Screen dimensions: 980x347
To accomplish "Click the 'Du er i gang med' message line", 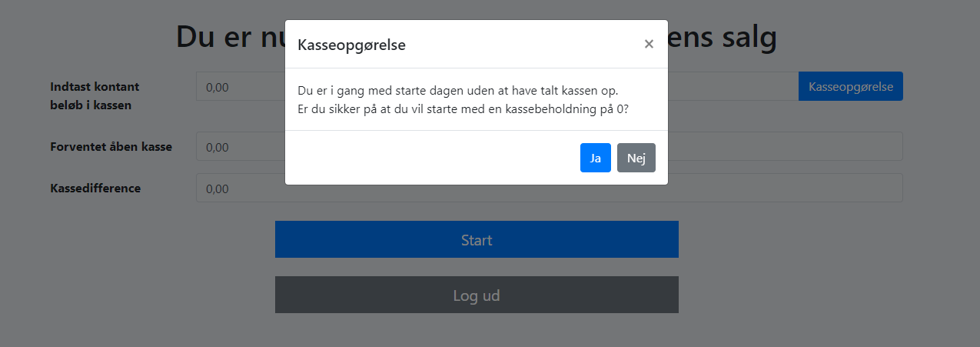I will point(457,91).
